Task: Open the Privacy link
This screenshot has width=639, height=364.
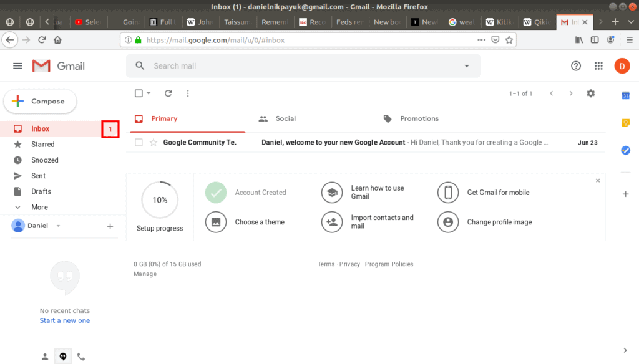Action: 349,264
